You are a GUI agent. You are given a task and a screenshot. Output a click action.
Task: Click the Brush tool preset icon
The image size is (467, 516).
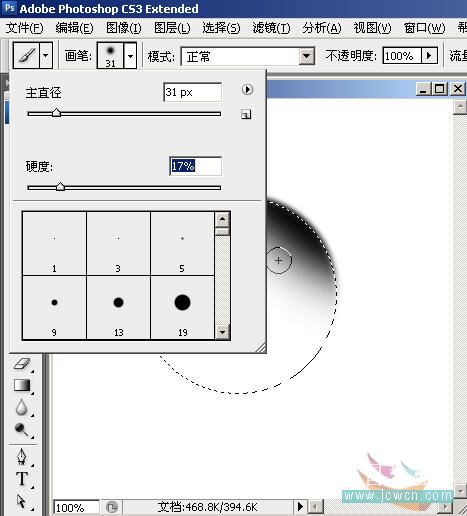pos(27,55)
